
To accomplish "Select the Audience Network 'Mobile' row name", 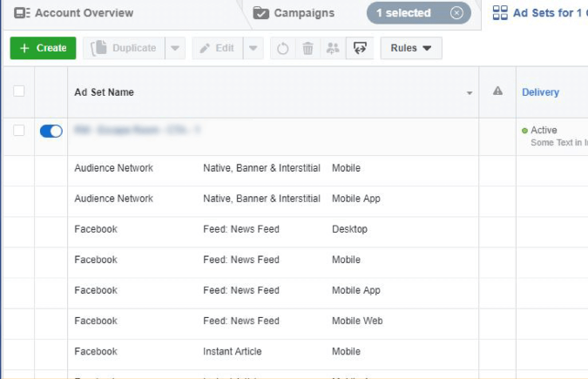I will pos(113,168).
